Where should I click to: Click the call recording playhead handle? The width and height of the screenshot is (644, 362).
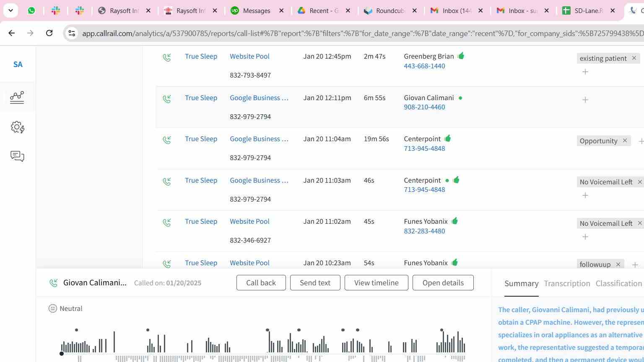[x=62, y=354]
